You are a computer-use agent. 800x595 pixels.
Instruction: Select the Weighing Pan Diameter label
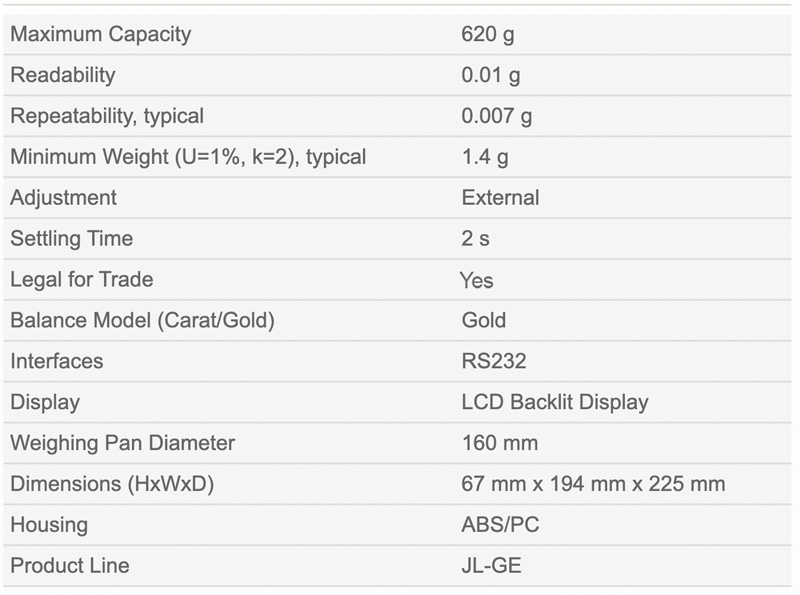coord(122,442)
